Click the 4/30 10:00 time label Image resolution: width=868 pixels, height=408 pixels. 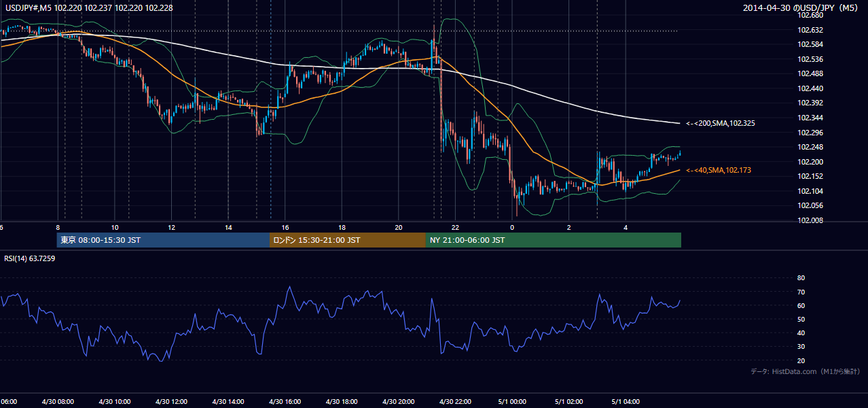(115, 402)
